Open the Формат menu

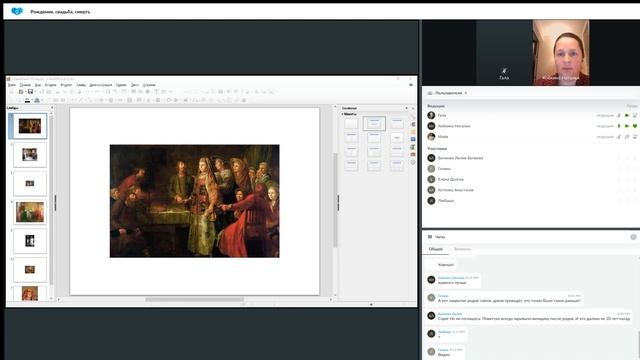click(66, 85)
